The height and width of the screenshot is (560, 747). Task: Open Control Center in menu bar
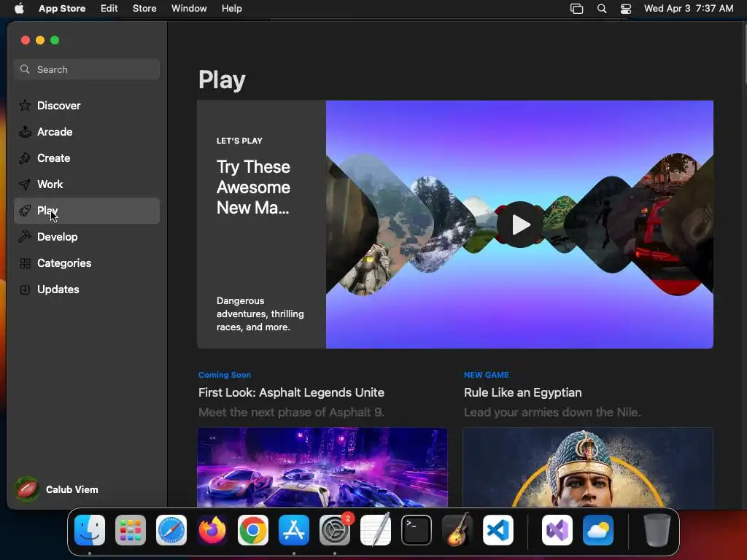[x=625, y=9]
